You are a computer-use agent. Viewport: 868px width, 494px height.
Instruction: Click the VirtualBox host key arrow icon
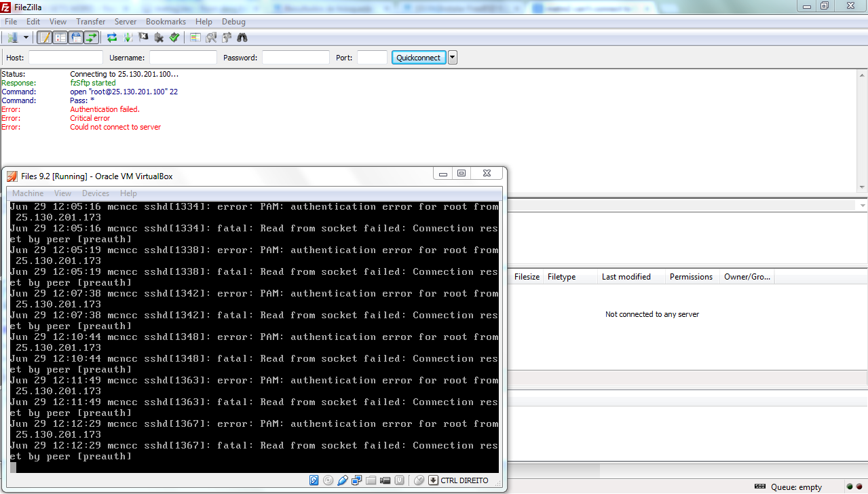[x=433, y=480]
